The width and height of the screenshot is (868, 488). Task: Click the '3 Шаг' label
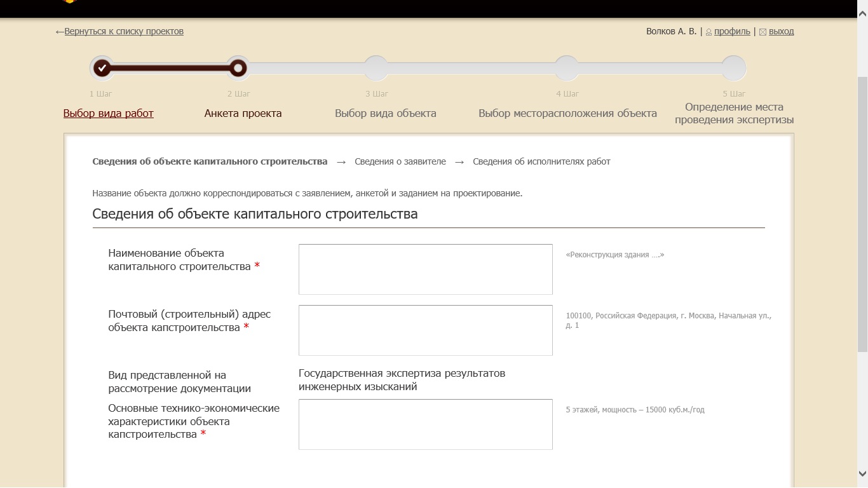(376, 94)
